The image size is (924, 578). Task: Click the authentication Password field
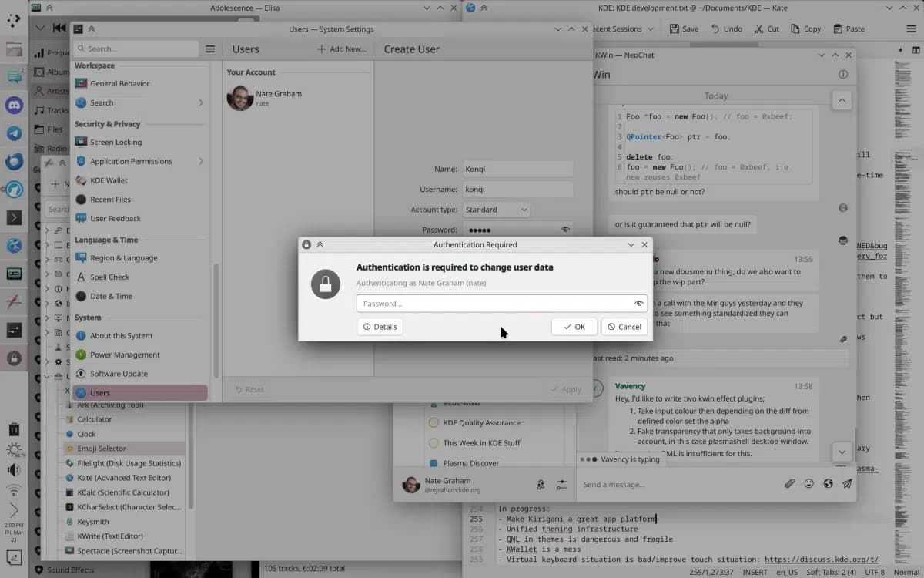(x=493, y=304)
